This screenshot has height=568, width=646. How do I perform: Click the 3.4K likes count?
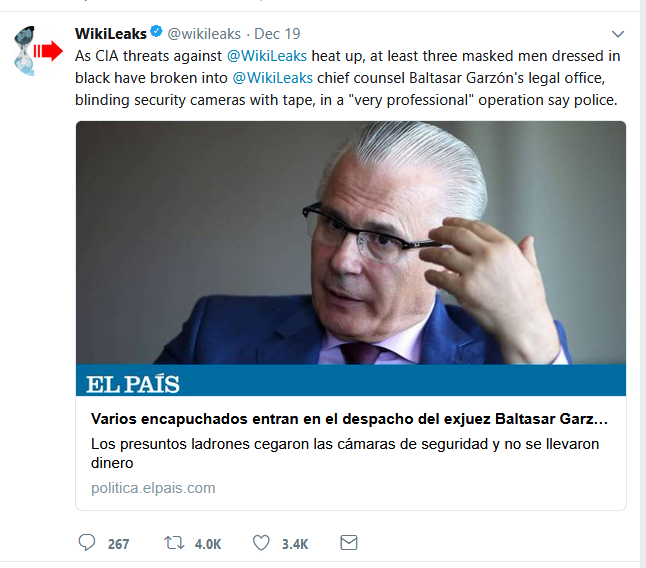pos(295,544)
